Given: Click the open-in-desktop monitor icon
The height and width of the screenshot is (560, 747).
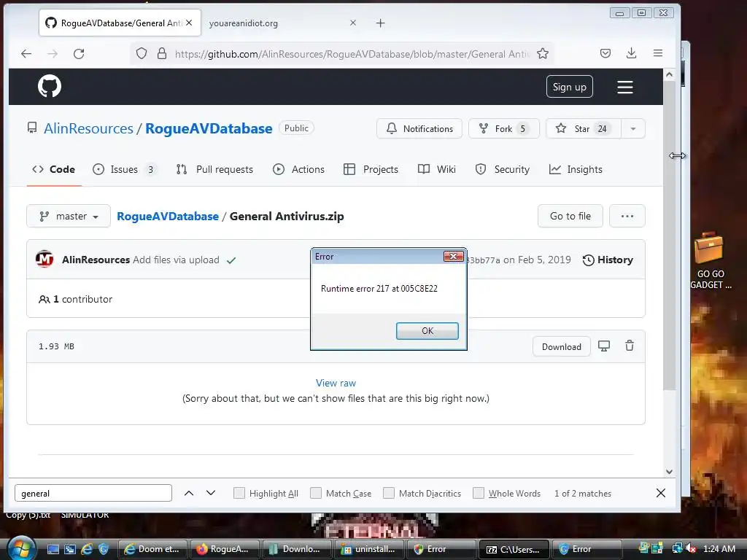Looking at the screenshot, I should 604,346.
